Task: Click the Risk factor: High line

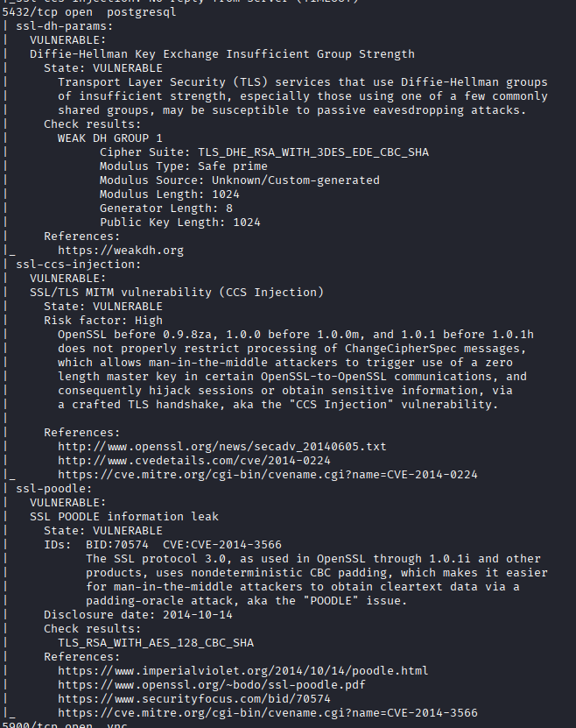Action: (103, 321)
